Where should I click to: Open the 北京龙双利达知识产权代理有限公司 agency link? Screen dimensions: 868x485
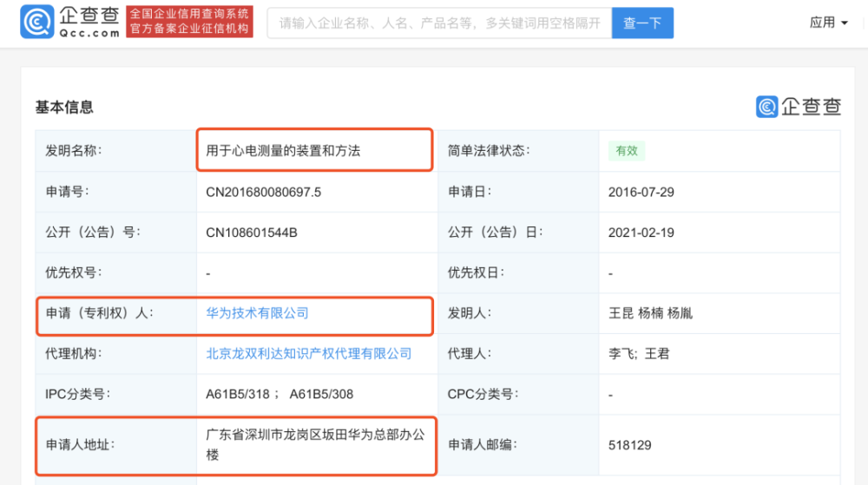coord(309,353)
